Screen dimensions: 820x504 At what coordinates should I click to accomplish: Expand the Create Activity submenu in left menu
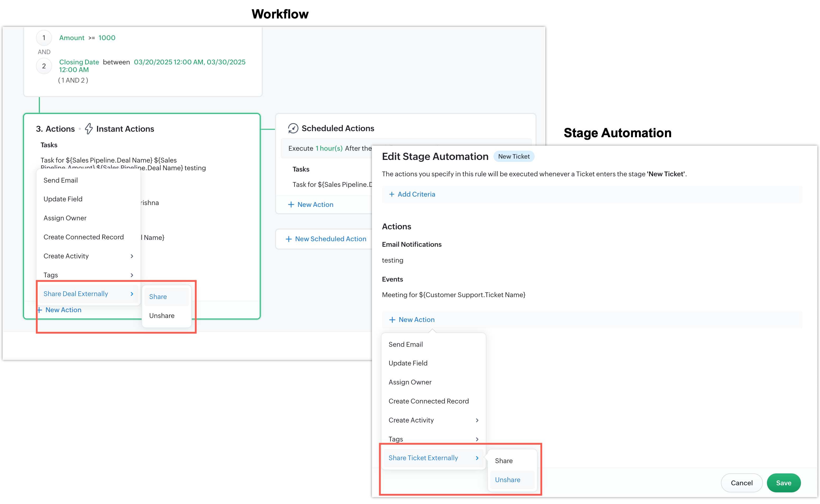click(132, 256)
